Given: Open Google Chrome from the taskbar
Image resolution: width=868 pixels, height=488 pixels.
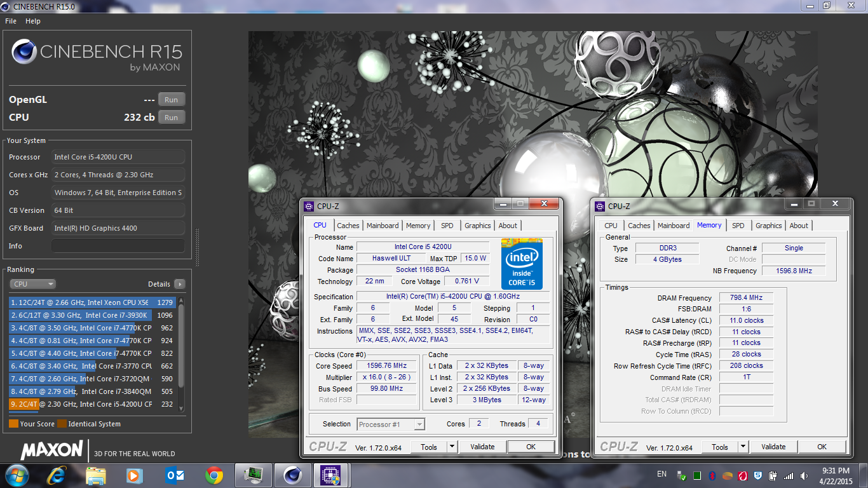Looking at the screenshot, I should 214,475.
